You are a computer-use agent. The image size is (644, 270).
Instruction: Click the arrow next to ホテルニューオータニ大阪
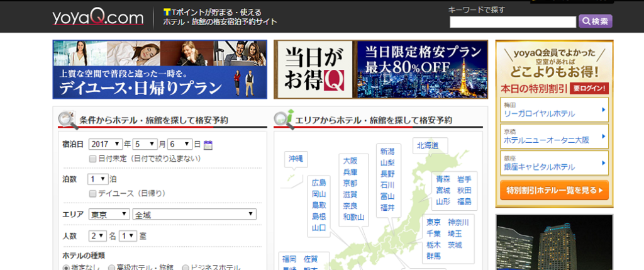pyautogui.click(x=603, y=137)
